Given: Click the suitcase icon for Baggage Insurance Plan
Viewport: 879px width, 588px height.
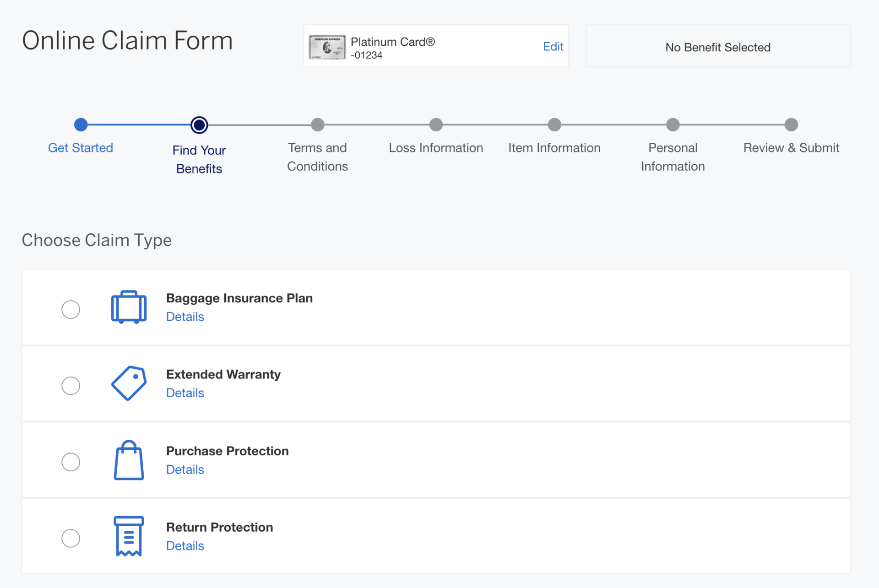Looking at the screenshot, I should (x=129, y=307).
